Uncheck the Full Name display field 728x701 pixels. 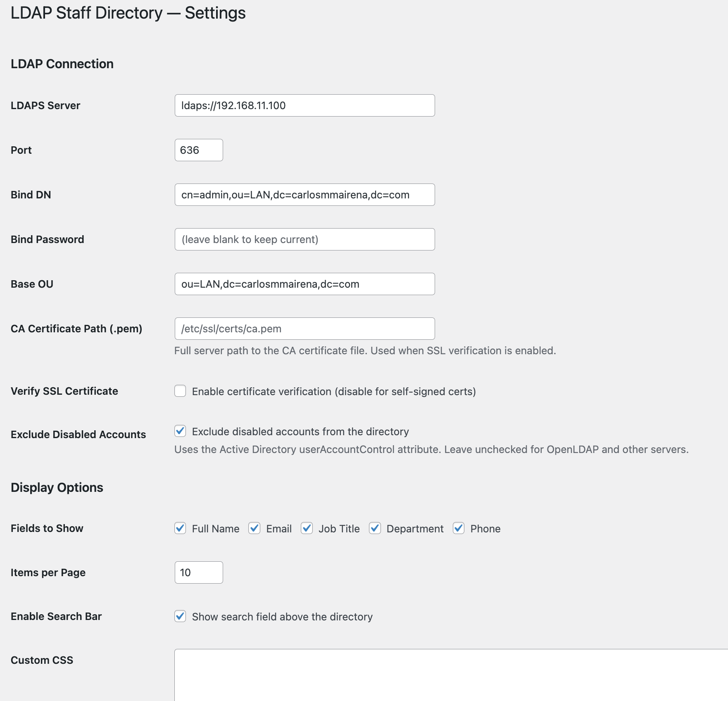click(180, 529)
